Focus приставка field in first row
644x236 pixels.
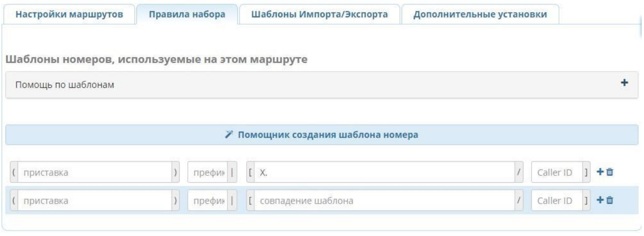[95, 173]
